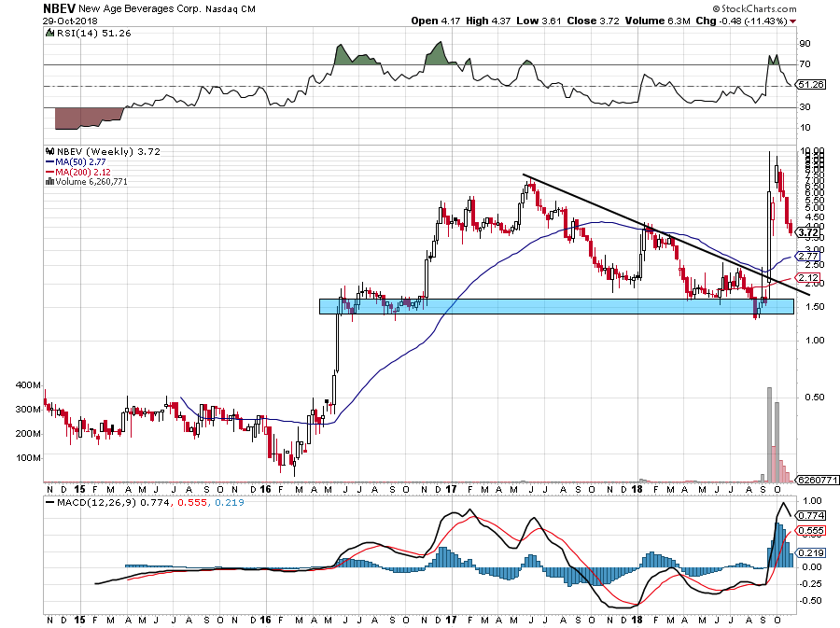
Task: Click the NBEV ticker symbol heading
Action: (x=60, y=8)
